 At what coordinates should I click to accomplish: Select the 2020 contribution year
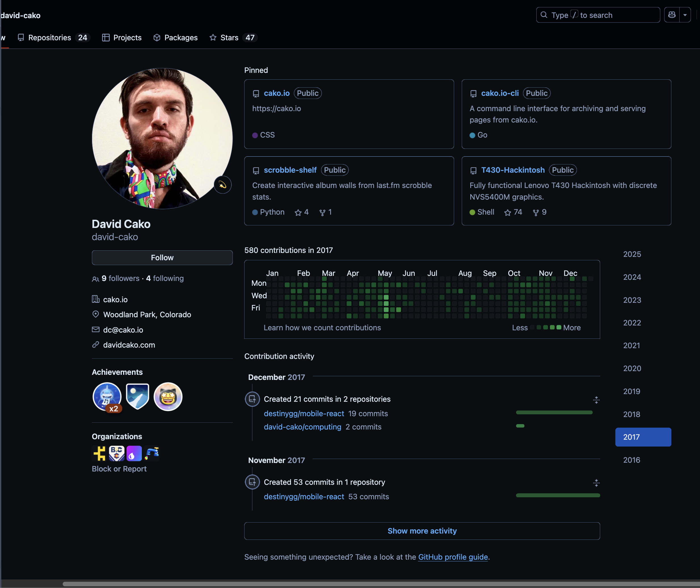pyautogui.click(x=643, y=369)
